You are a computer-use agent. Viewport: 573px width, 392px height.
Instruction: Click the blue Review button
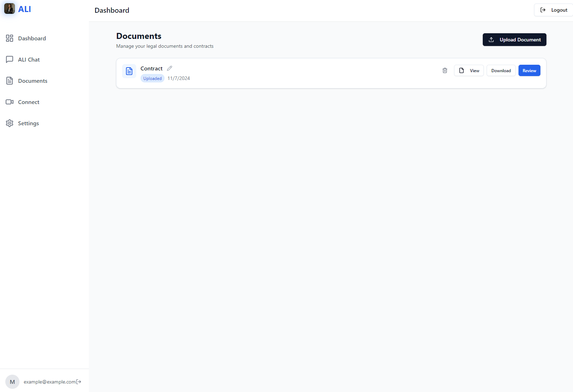529,70
